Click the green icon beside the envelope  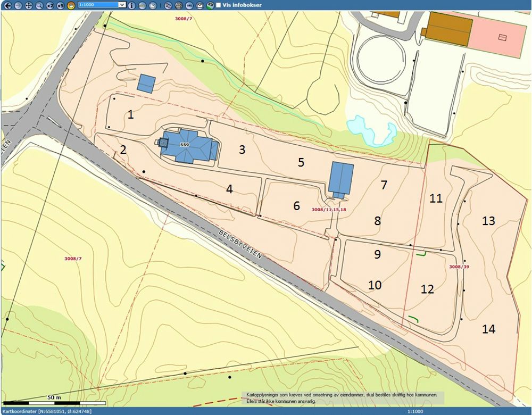pyautogui.click(x=210, y=5)
